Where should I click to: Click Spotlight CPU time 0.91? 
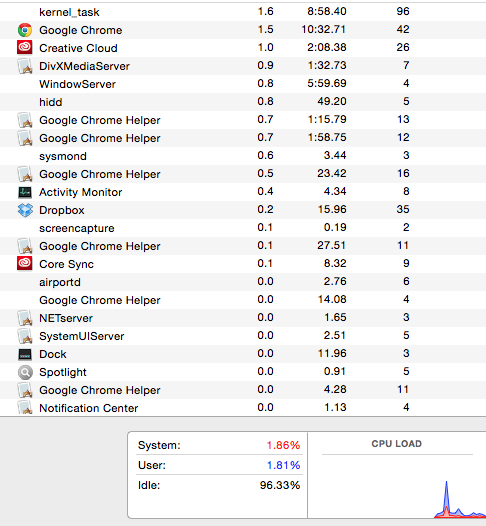335,372
